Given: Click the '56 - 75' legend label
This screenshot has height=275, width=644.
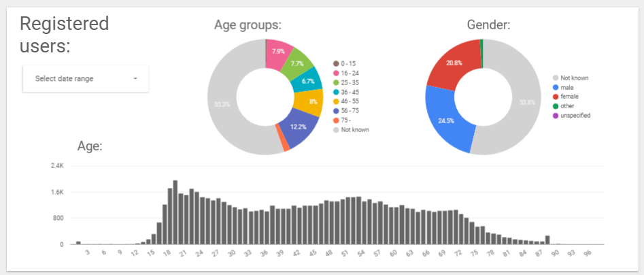Looking at the screenshot, I should click(x=350, y=111).
